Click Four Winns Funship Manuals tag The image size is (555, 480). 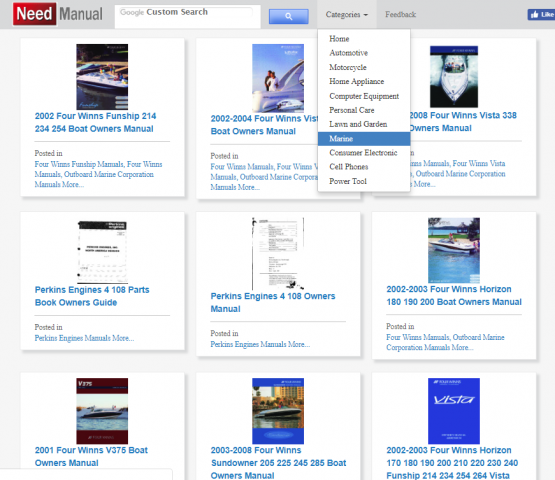tap(79, 164)
